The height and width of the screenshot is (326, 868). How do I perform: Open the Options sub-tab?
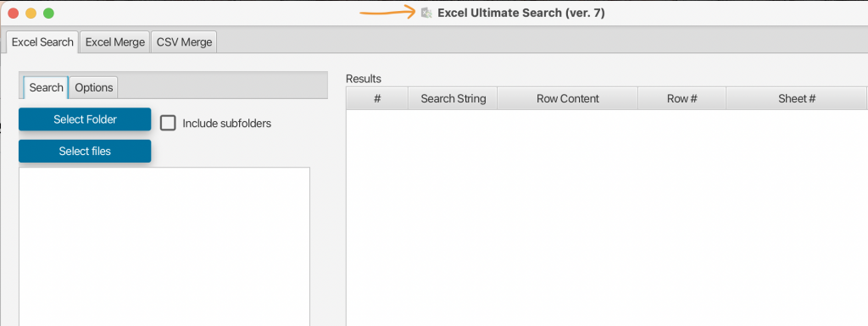[x=93, y=87]
